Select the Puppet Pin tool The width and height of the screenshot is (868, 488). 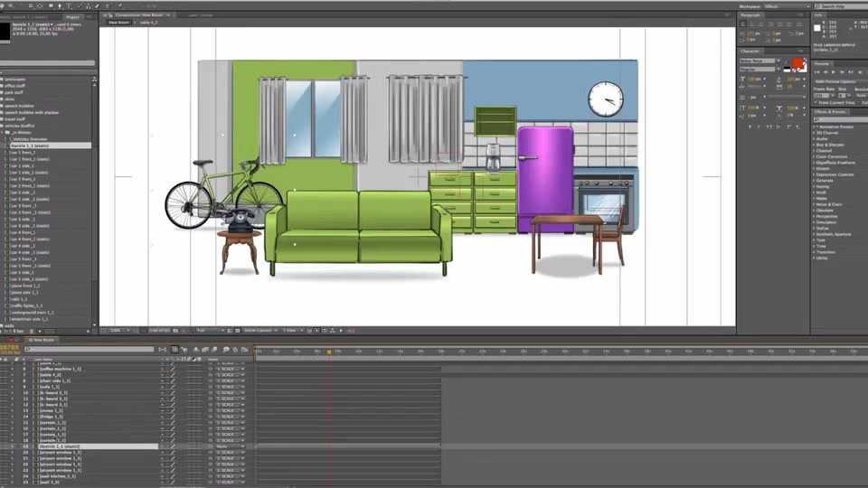tap(120, 5)
